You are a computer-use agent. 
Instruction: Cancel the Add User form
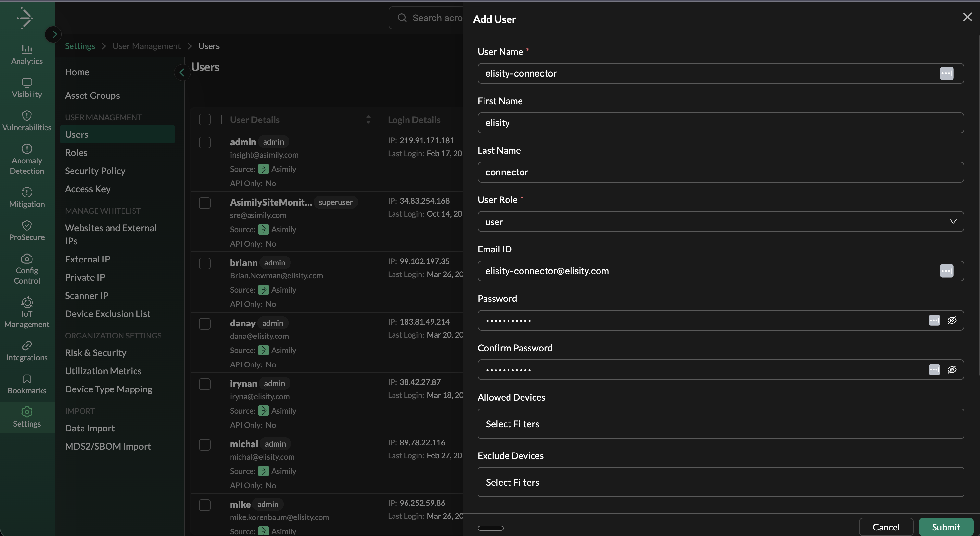pos(886,527)
